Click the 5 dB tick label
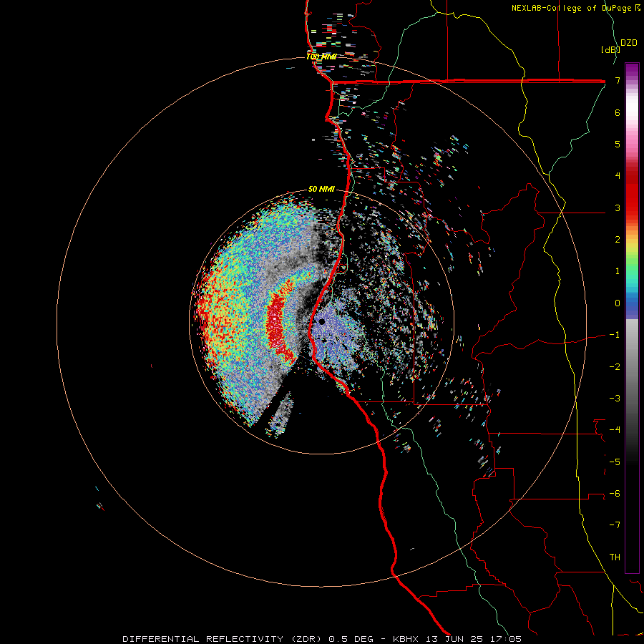This screenshot has height=644, width=644. coord(618,144)
